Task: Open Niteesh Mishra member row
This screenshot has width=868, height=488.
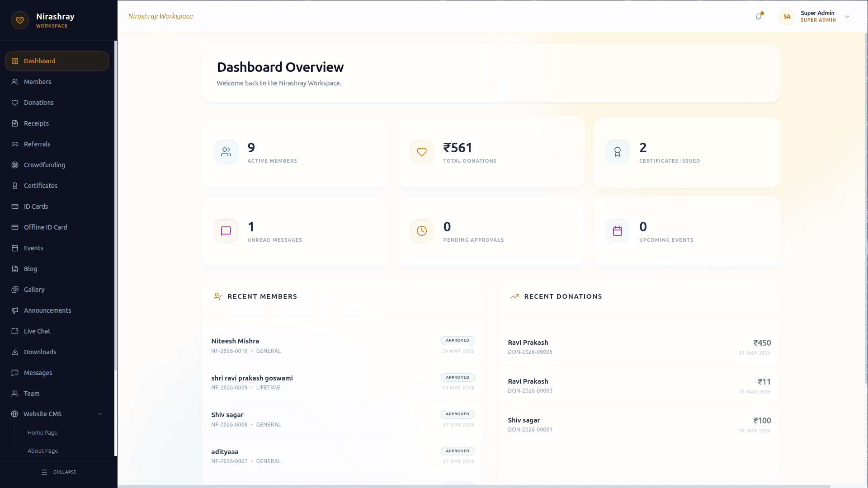Action: pos(343,346)
